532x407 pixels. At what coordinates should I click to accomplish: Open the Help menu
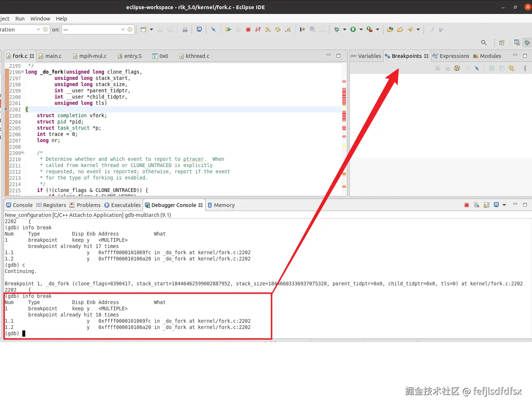61,19
